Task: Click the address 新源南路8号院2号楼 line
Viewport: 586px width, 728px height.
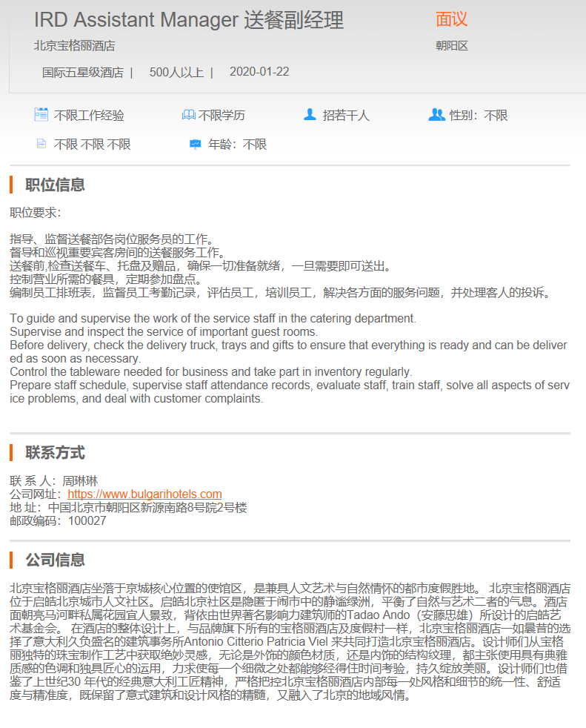Action: (147, 508)
